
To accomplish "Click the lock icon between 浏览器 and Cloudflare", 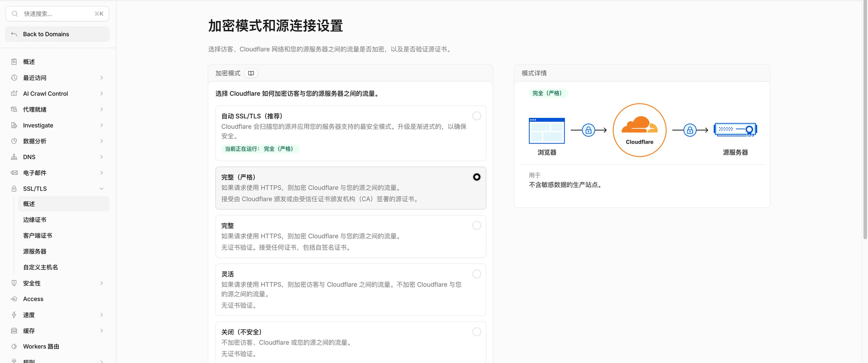I will pos(588,130).
